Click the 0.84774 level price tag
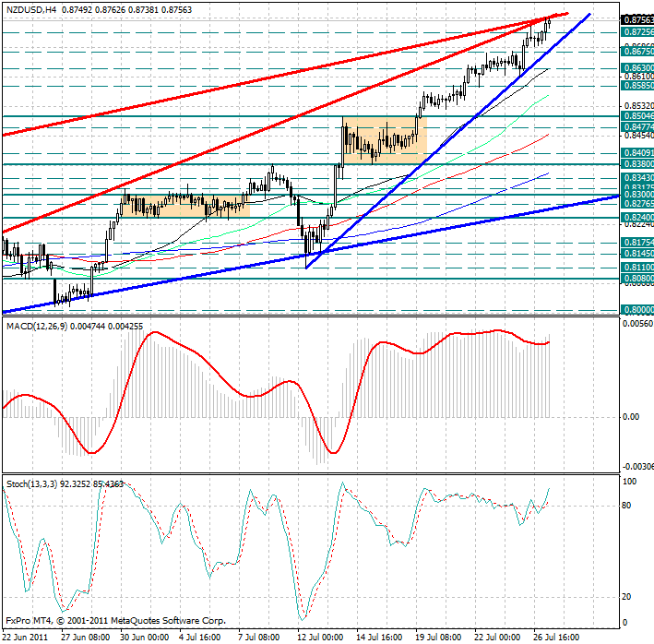 [637, 126]
